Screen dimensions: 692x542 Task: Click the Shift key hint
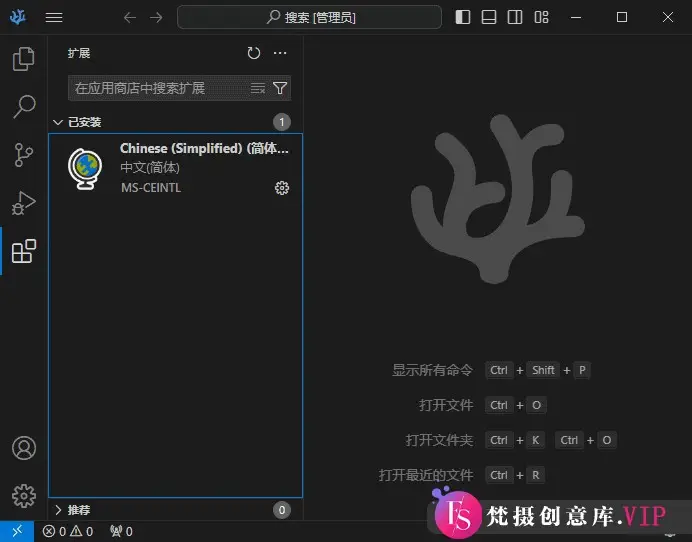pos(543,370)
